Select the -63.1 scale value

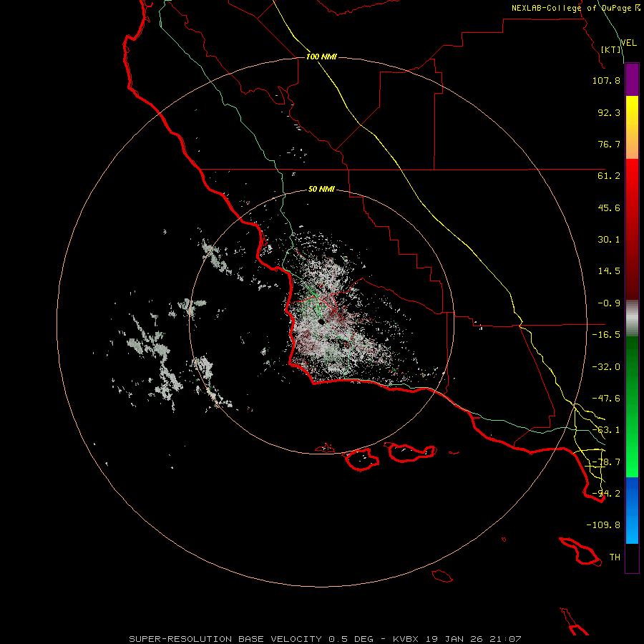pos(606,430)
